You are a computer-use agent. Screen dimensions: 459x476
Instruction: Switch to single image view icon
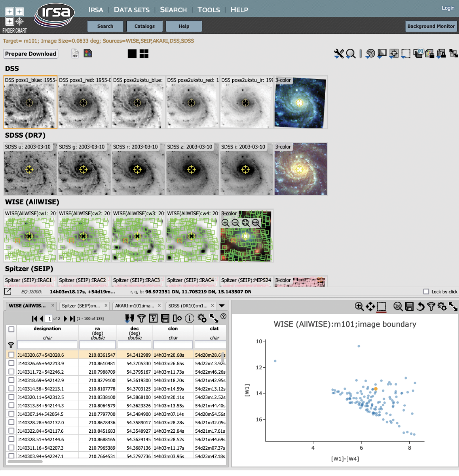132,53
